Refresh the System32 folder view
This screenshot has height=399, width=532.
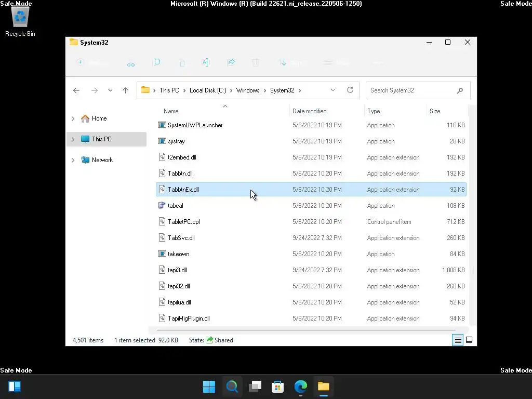[350, 90]
